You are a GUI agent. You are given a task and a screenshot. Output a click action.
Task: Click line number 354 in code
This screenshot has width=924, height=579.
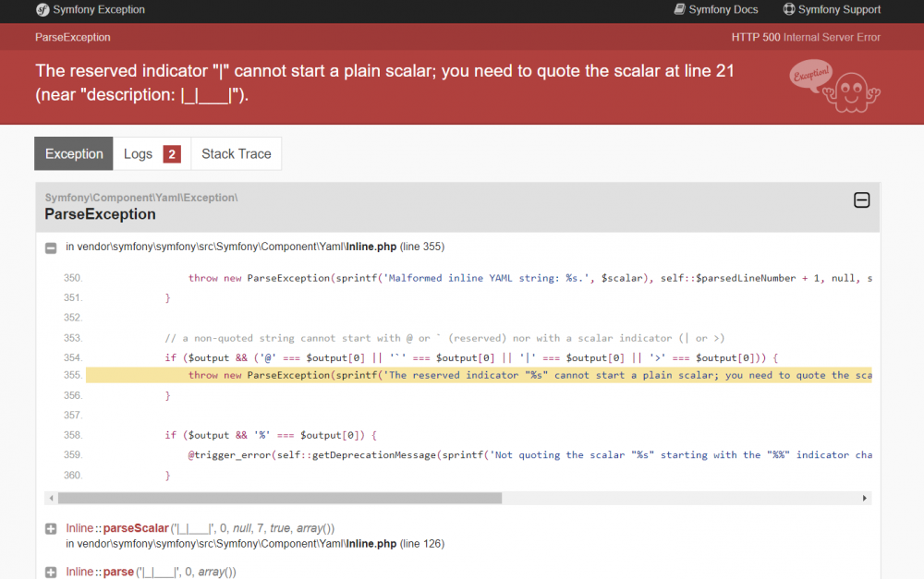pyautogui.click(x=72, y=357)
